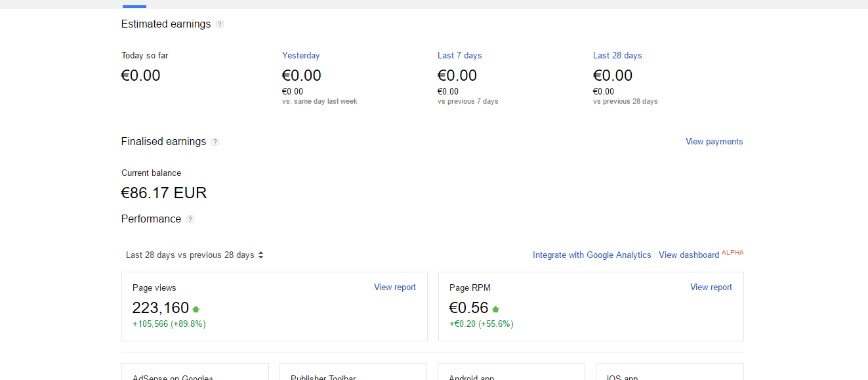The image size is (868, 380).
Task: Select the AdSense on Google+ card
Action: [195, 373]
